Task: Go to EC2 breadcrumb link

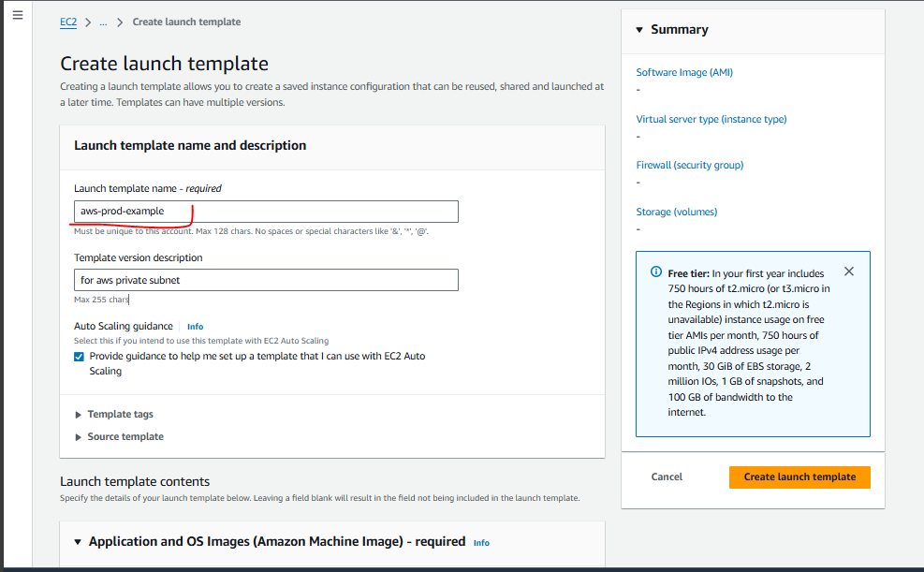Action: pos(68,22)
